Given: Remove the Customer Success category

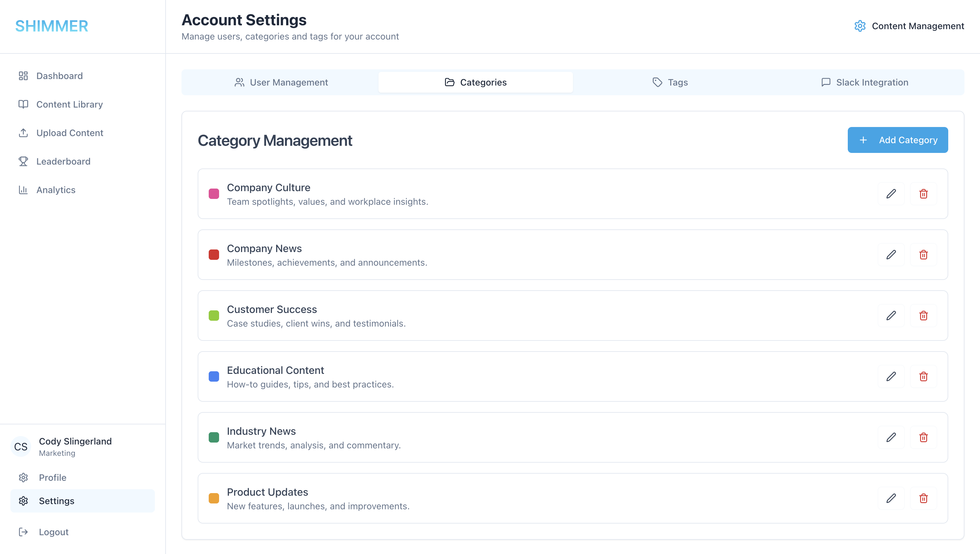Looking at the screenshot, I should pyautogui.click(x=924, y=316).
